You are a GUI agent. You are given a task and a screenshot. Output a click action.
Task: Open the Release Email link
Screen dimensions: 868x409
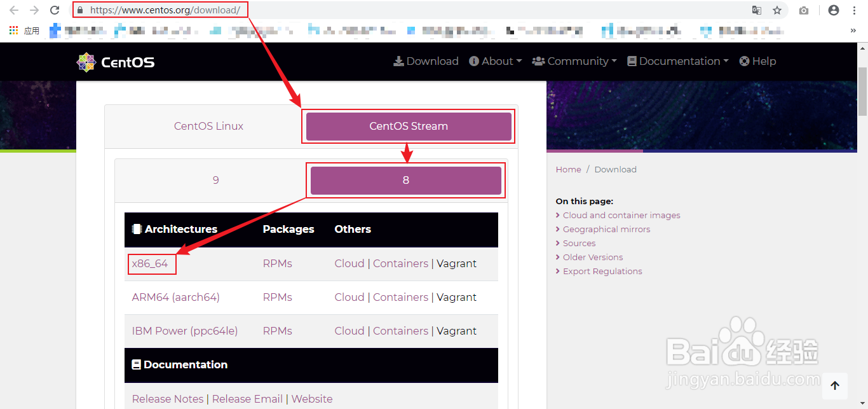[x=247, y=399]
